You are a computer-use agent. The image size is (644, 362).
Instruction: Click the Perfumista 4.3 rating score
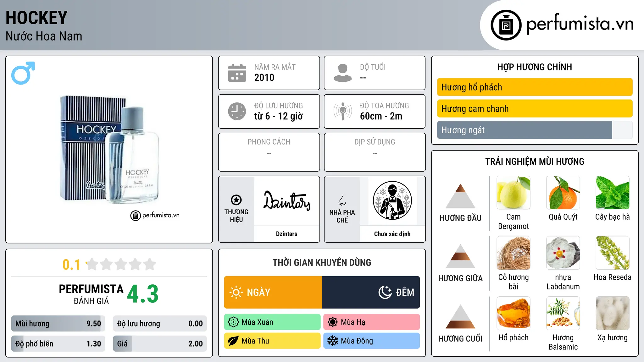143,294
